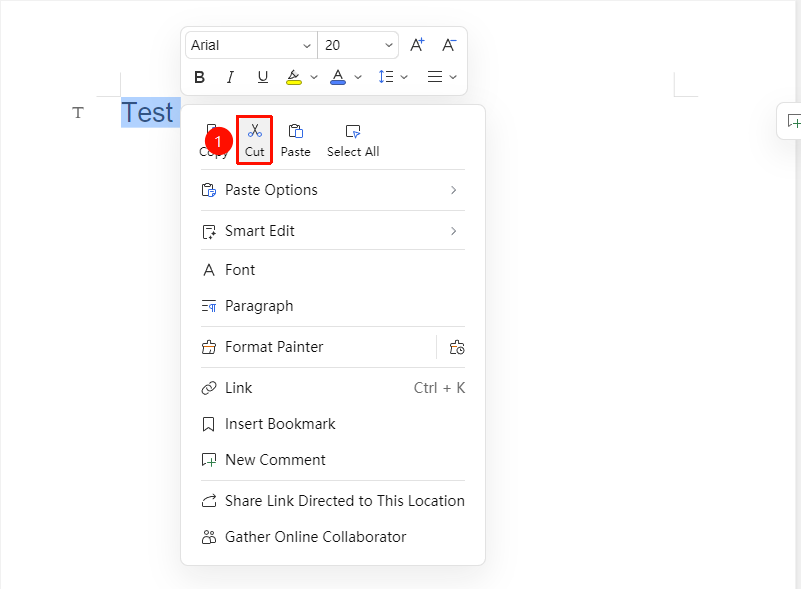Screen dimensions: 801x589
Task: Choose Font from the context menu
Action: tap(333, 270)
